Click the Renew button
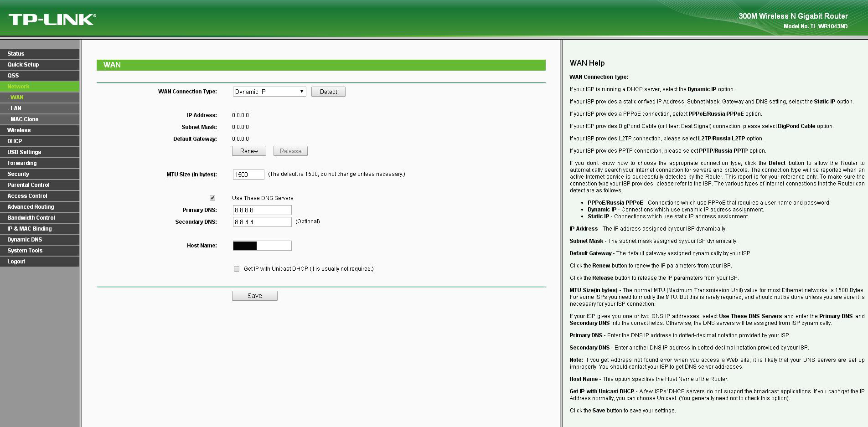 [x=249, y=151]
